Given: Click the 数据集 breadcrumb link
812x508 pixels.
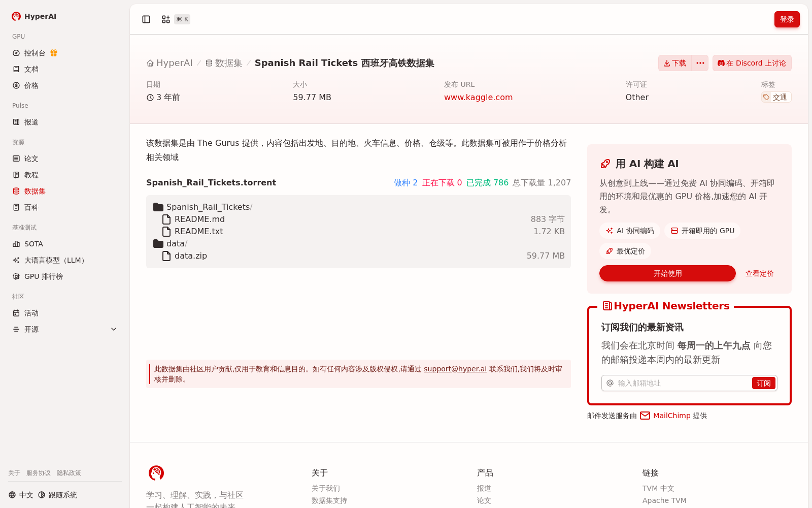Looking at the screenshot, I should point(224,63).
